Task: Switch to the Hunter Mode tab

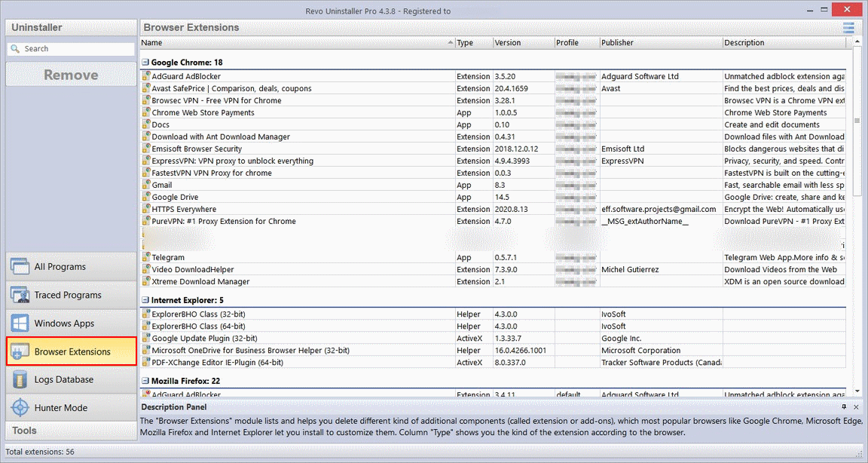Action: (72, 408)
